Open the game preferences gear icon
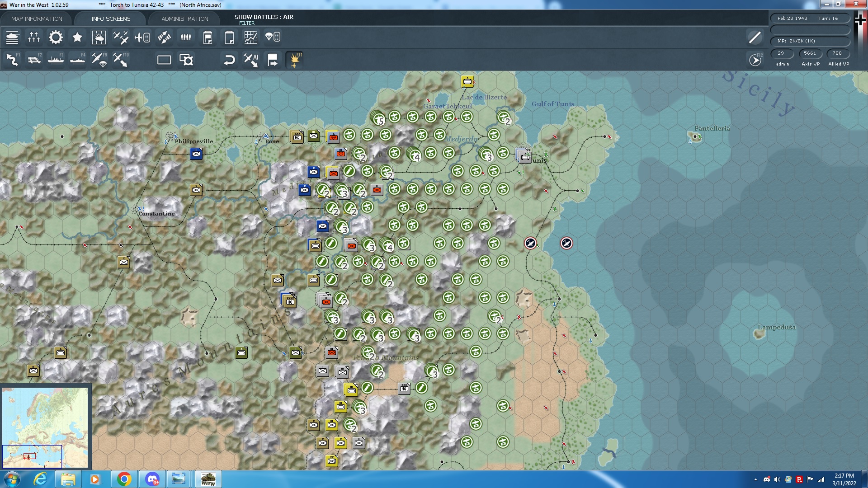This screenshot has width=868, height=488. 55,38
